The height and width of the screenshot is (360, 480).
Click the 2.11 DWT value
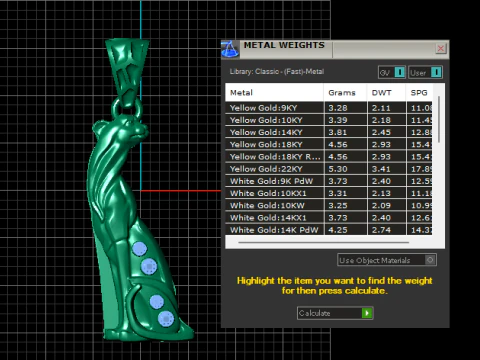pos(381,108)
